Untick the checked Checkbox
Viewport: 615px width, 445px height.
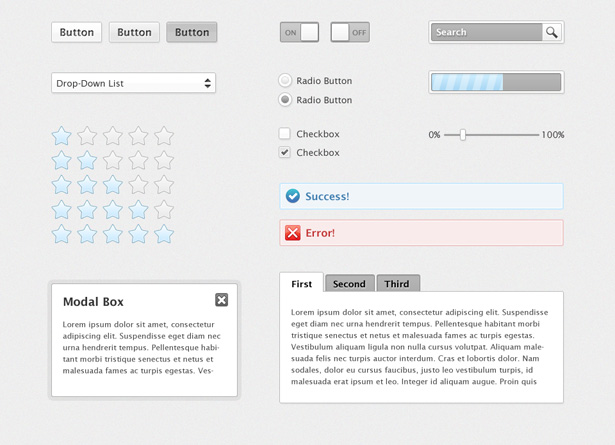click(284, 152)
